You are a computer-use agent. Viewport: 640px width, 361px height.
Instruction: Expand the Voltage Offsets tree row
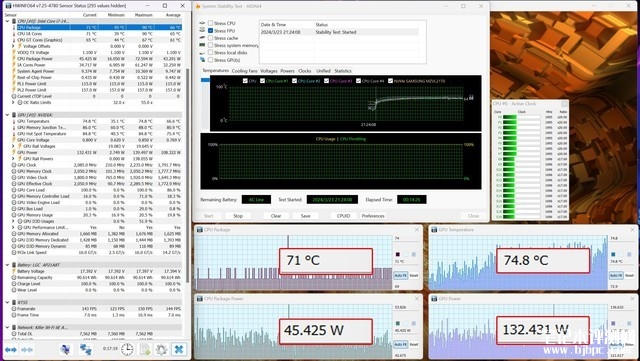point(13,46)
